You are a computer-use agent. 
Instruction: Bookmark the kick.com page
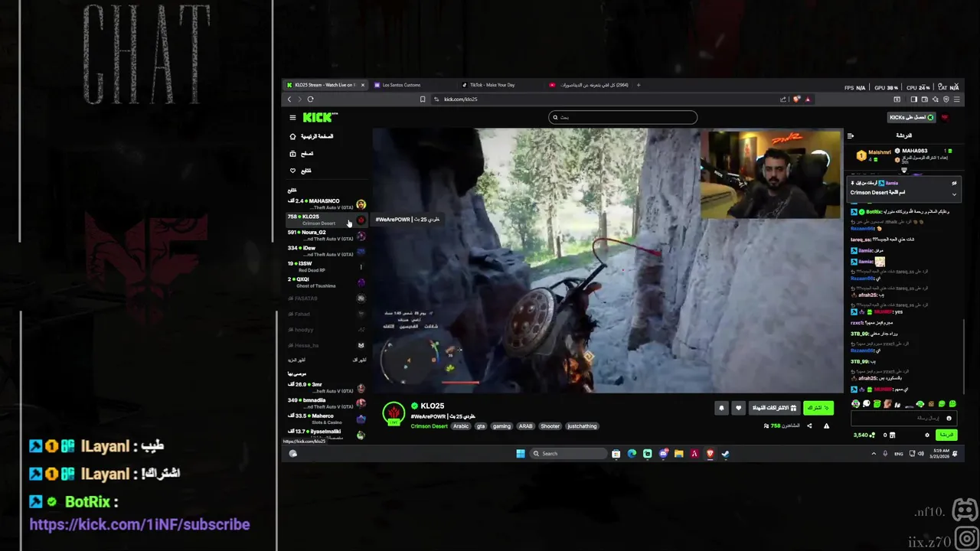[x=423, y=99]
